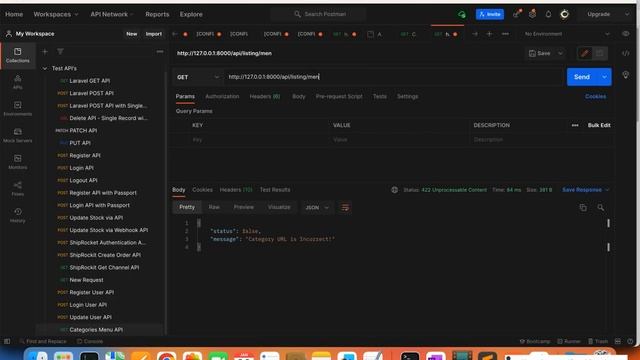Viewport: 640px width, 360px height.
Task: Open the notifications bell
Action: tap(548, 14)
